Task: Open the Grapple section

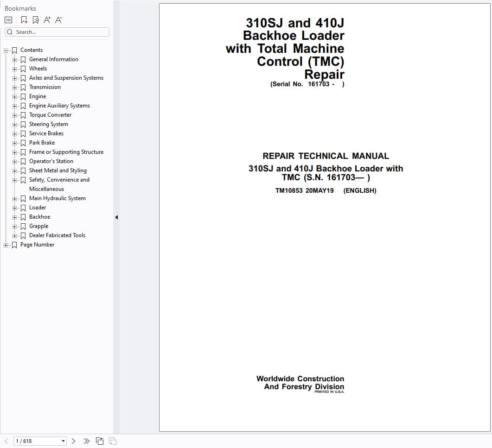Action: coord(38,226)
